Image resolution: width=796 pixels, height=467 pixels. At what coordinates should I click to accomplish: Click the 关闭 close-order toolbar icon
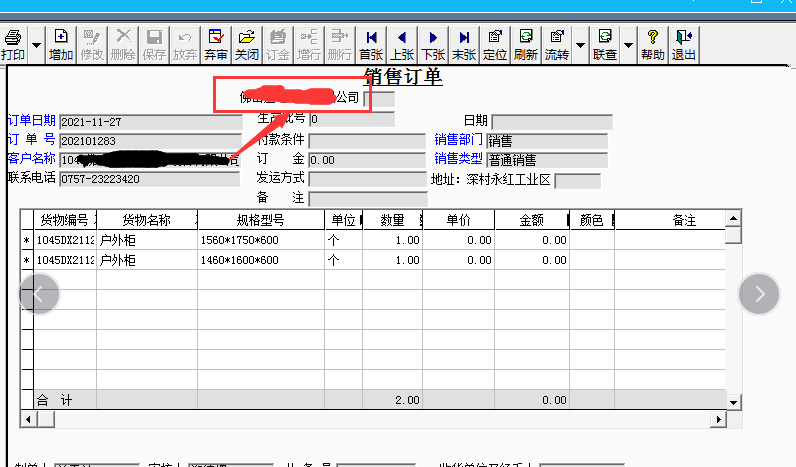247,45
